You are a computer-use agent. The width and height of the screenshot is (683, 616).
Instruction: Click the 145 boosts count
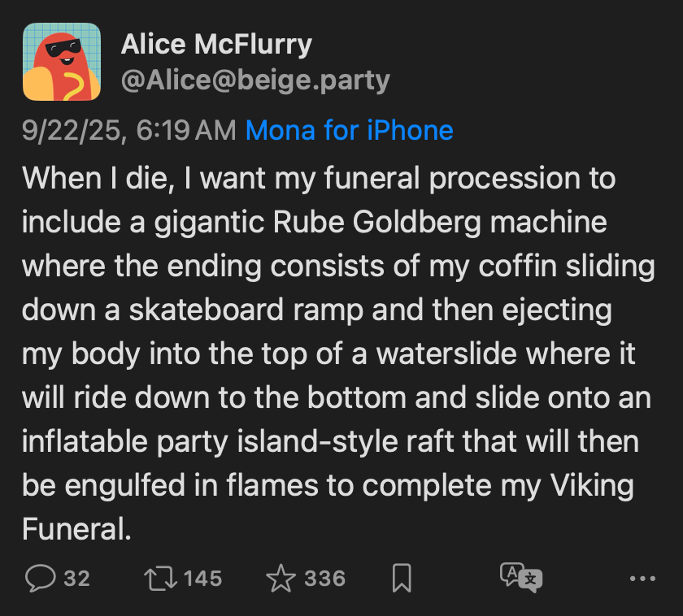click(202, 578)
